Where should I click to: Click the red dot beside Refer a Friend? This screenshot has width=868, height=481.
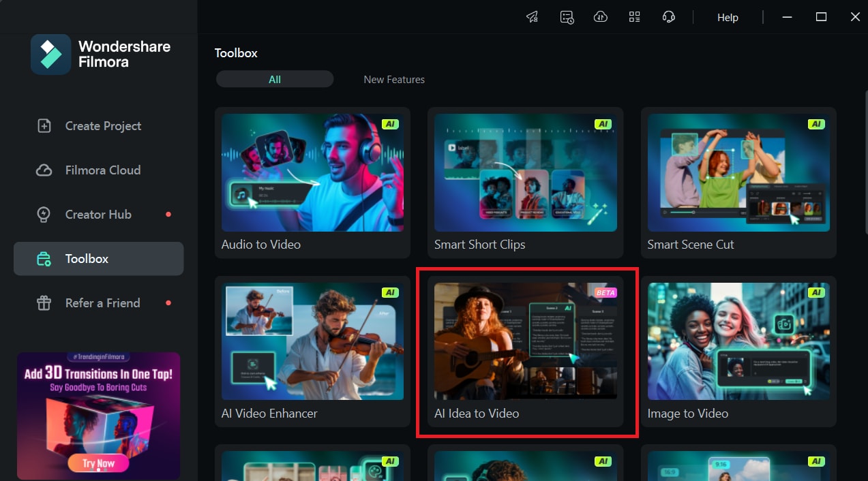pos(168,303)
